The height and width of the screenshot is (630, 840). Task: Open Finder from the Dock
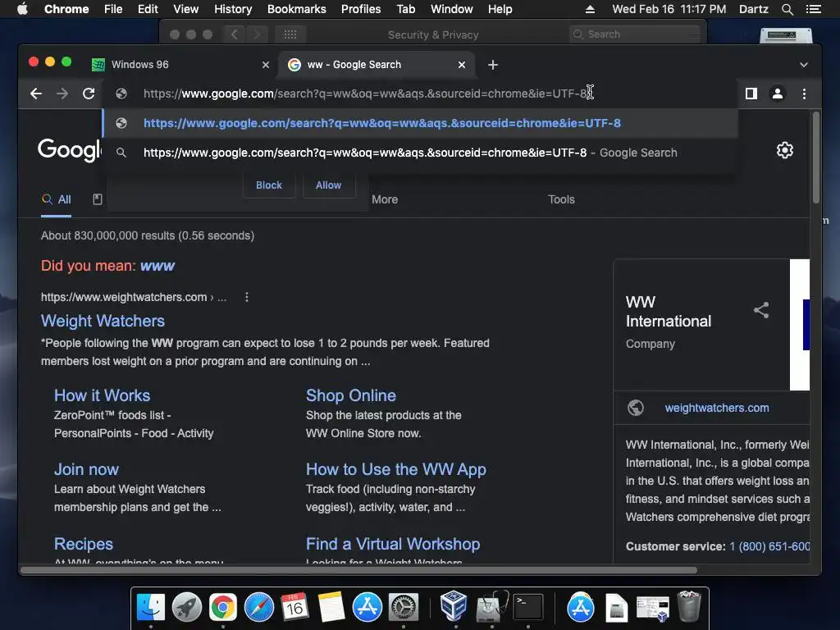151,607
